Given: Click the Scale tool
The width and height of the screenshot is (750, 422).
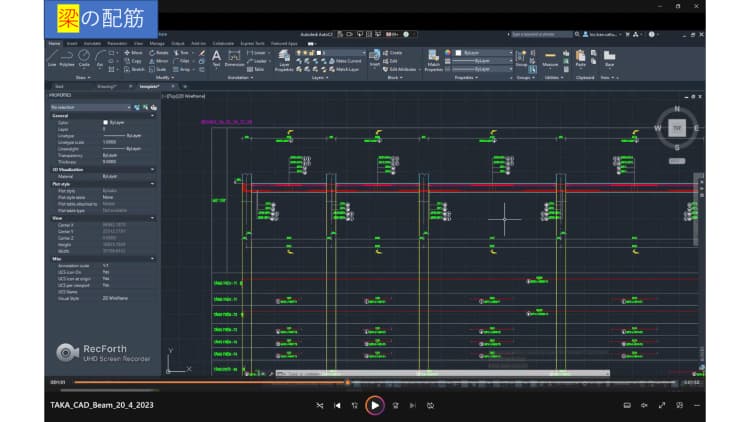Looking at the screenshot, I should point(157,69).
